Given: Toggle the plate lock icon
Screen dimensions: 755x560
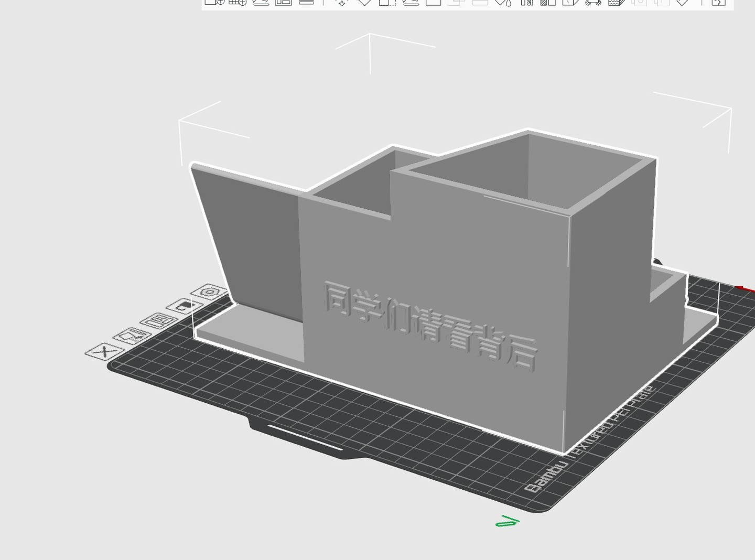Looking at the screenshot, I should (184, 305).
